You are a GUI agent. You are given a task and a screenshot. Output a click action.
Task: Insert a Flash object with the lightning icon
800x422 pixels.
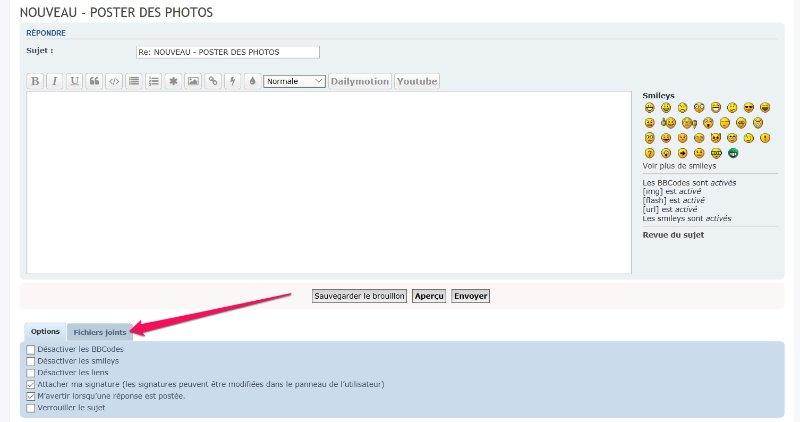click(x=232, y=81)
